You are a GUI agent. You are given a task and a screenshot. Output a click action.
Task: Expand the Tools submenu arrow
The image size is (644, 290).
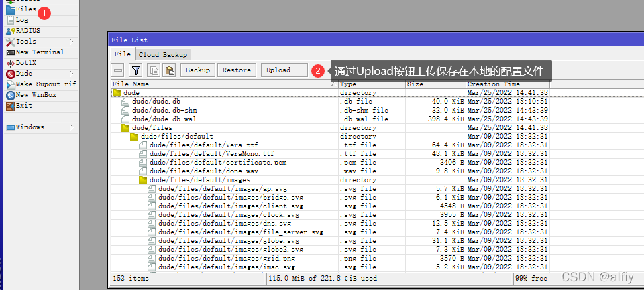coord(71,42)
